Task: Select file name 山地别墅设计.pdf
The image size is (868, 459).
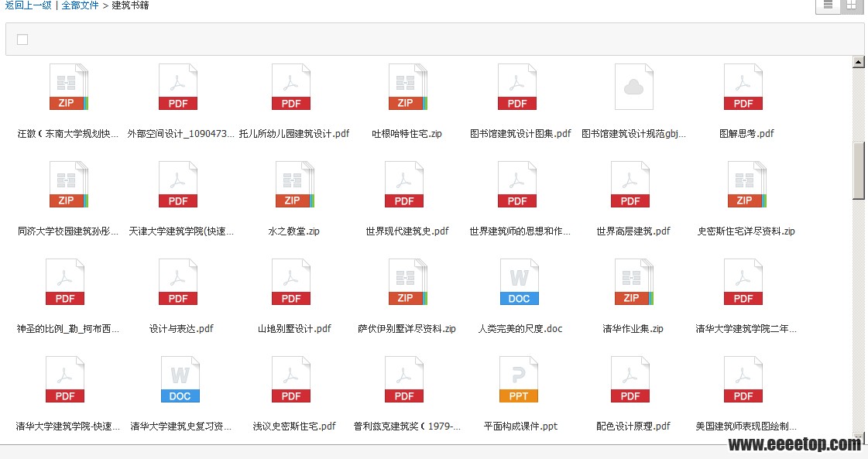Action: tap(294, 329)
